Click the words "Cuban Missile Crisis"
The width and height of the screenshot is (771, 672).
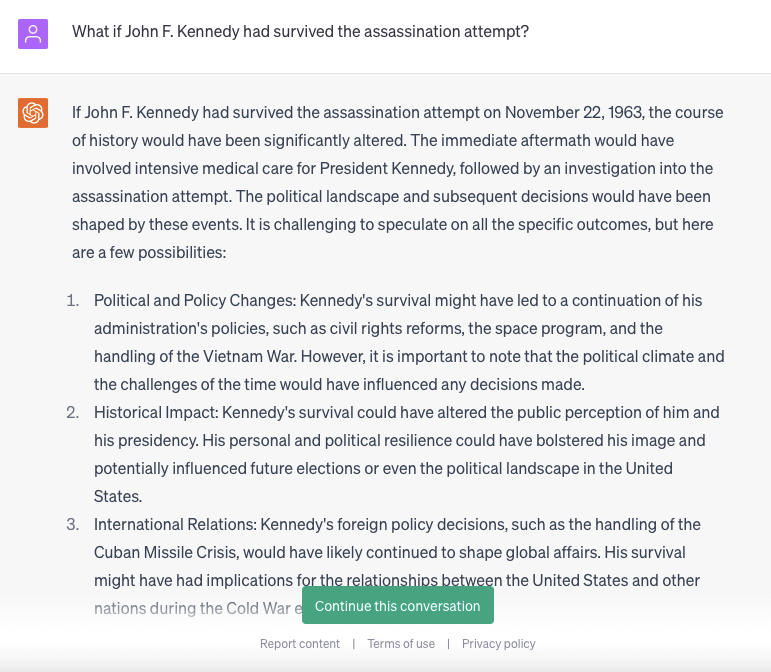point(165,553)
